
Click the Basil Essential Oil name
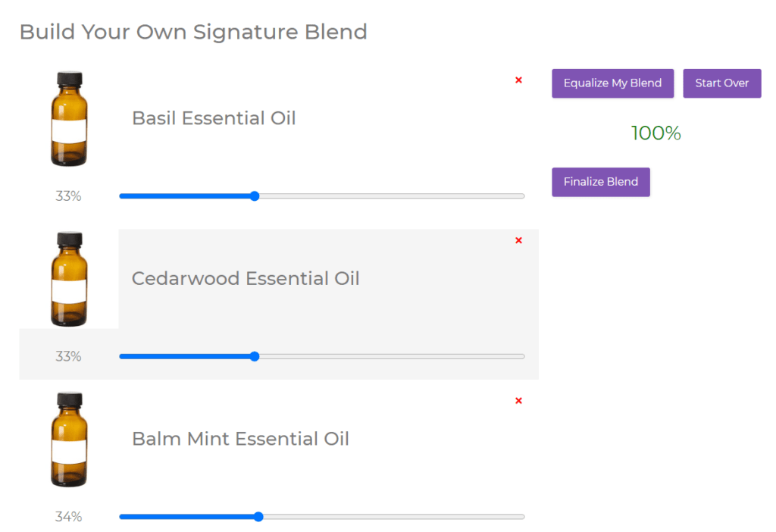tap(214, 118)
